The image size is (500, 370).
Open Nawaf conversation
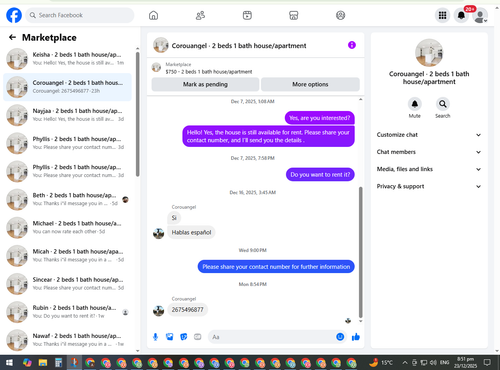point(68,340)
